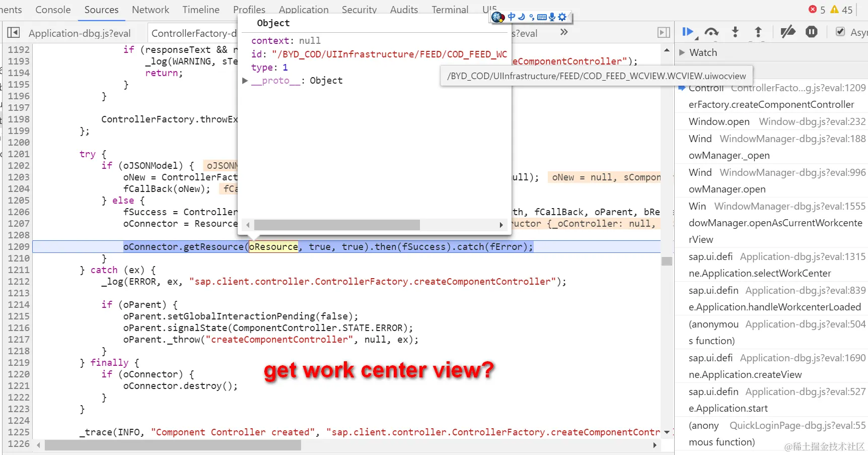Switch to the Security tab
This screenshot has height=455, width=868.
(x=359, y=10)
